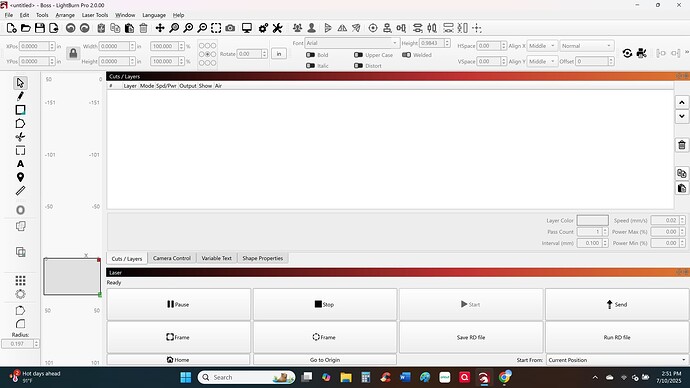Click the Pause button
This screenshot has width=690, height=388.
point(179,304)
